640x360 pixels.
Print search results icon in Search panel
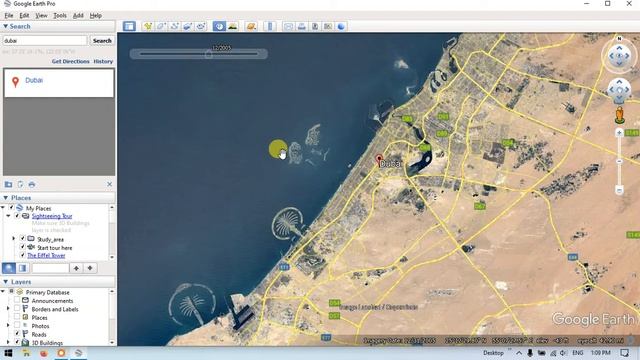pyautogui.click(x=32, y=184)
